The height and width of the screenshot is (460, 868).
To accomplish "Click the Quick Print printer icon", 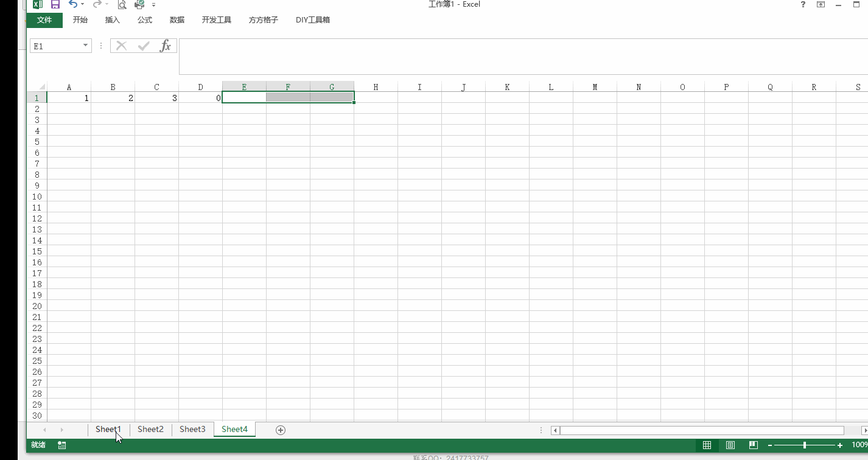I will pos(139,4).
